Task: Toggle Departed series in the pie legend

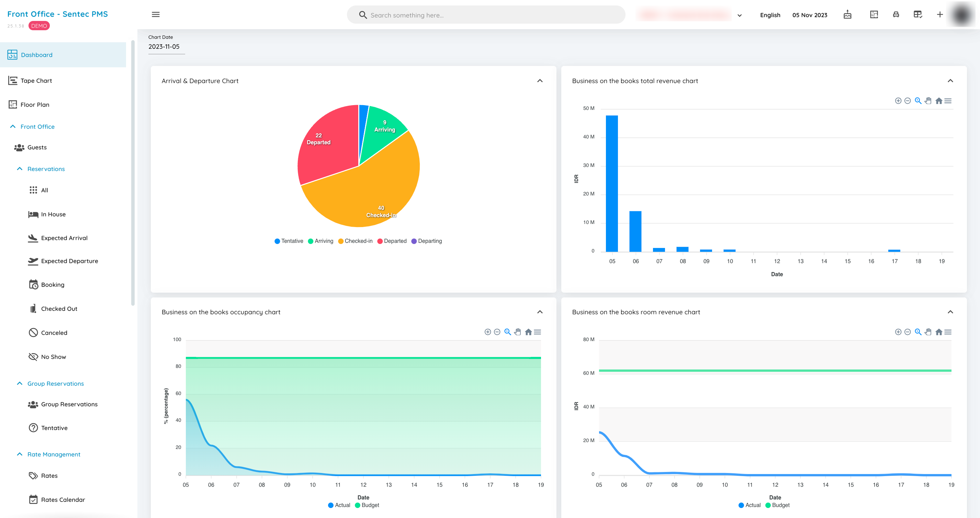Action: (392, 241)
